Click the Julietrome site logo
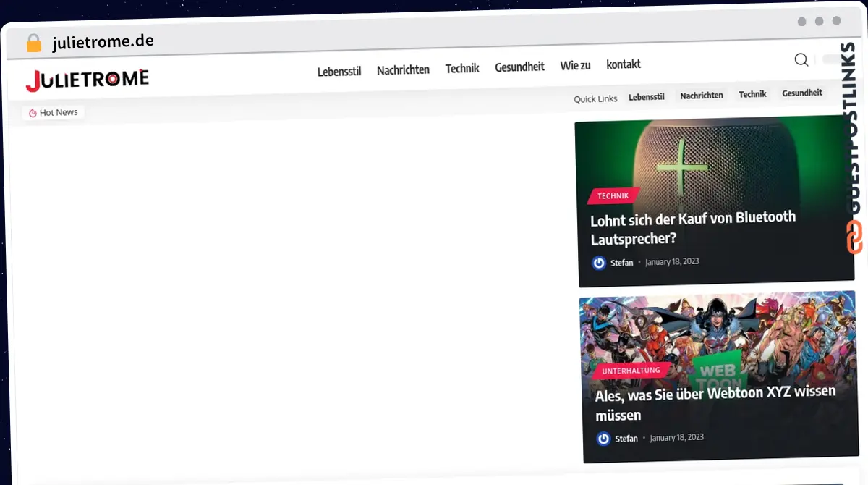The height and width of the screenshot is (485, 868). pyautogui.click(x=88, y=80)
